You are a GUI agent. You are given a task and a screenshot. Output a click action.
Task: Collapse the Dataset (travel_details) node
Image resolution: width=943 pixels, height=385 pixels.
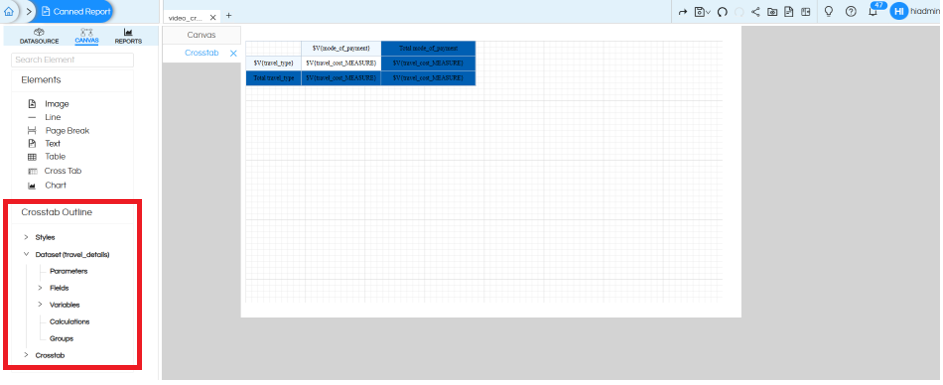(x=26, y=254)
